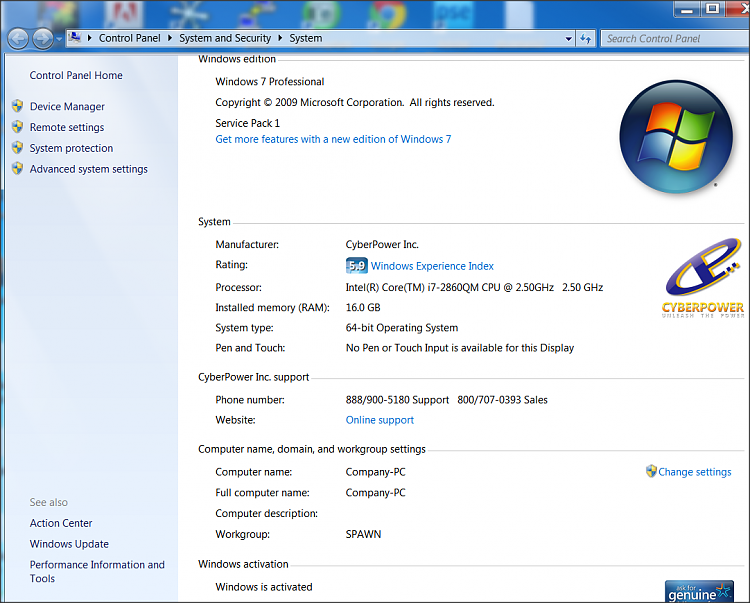Click the shield icon beside System protection
The height and width of the screenshot is (603, 750).
click(18, 147)
